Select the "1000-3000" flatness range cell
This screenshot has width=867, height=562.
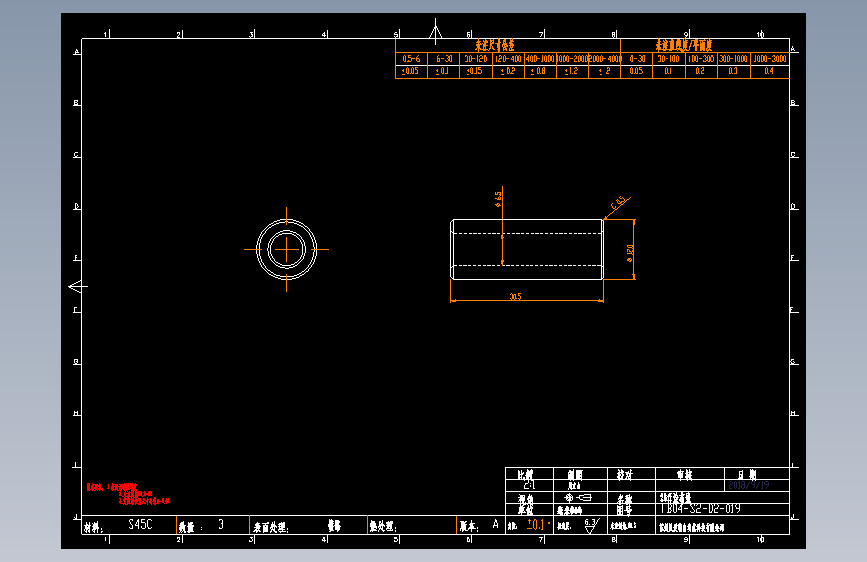click(x=769, y=59)
